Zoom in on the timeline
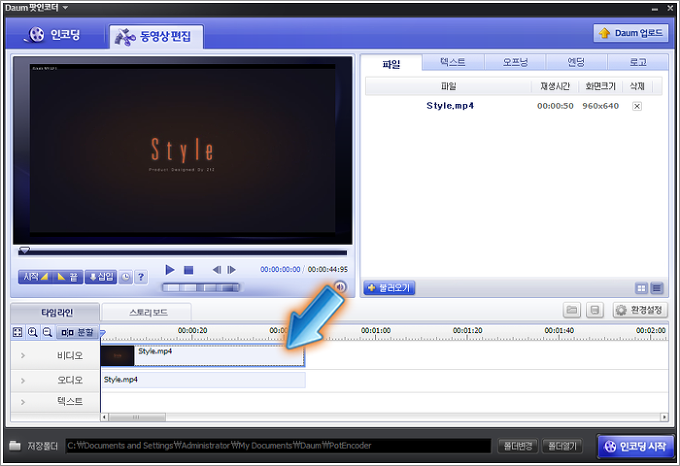 click(x=33, y=332)
